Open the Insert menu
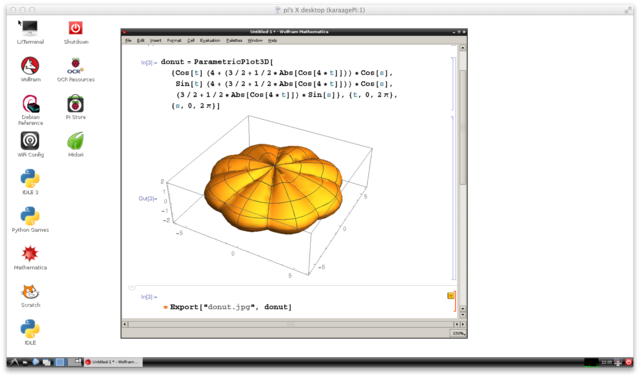 [156, 40]
